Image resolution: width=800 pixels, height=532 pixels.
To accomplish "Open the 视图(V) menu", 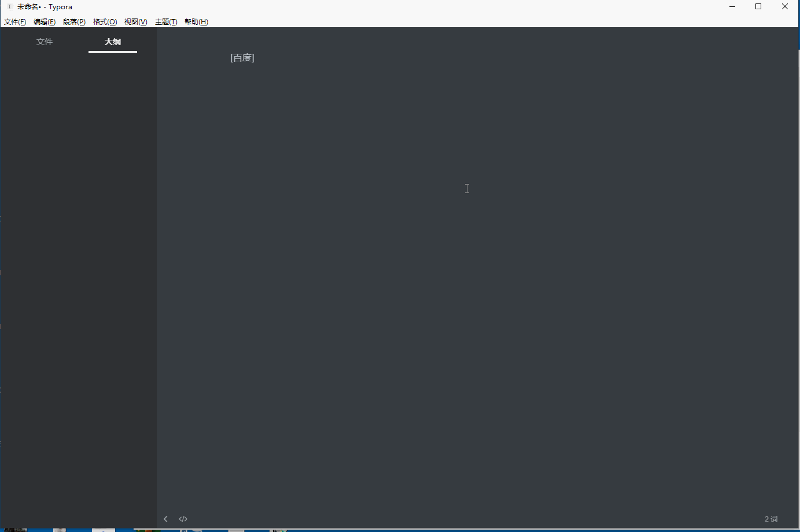I will click(x=135, y=22).
